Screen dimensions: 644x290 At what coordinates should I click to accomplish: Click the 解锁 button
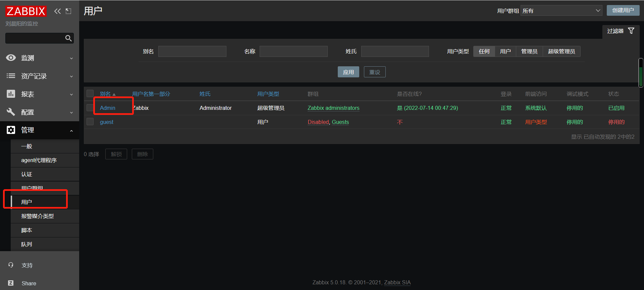[116, 154]
